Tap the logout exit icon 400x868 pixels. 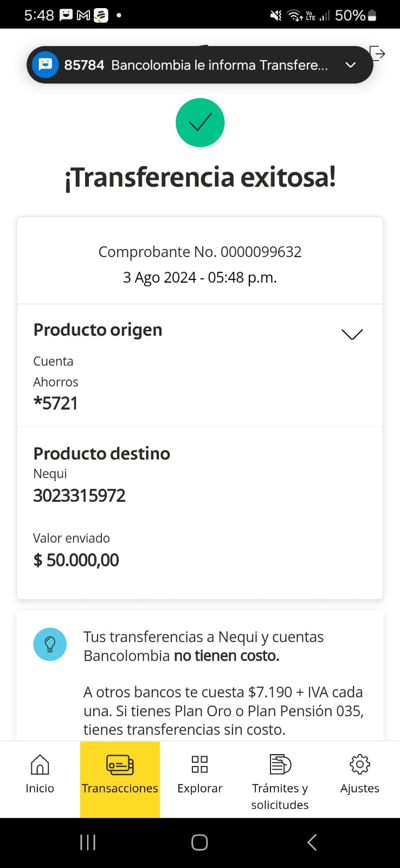point(377,53)
